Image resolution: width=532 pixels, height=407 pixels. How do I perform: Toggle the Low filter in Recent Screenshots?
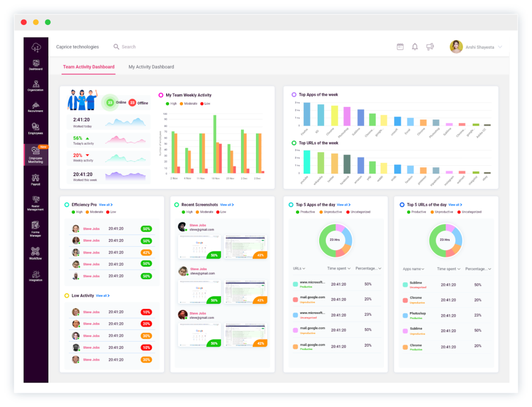pos(219,211)
